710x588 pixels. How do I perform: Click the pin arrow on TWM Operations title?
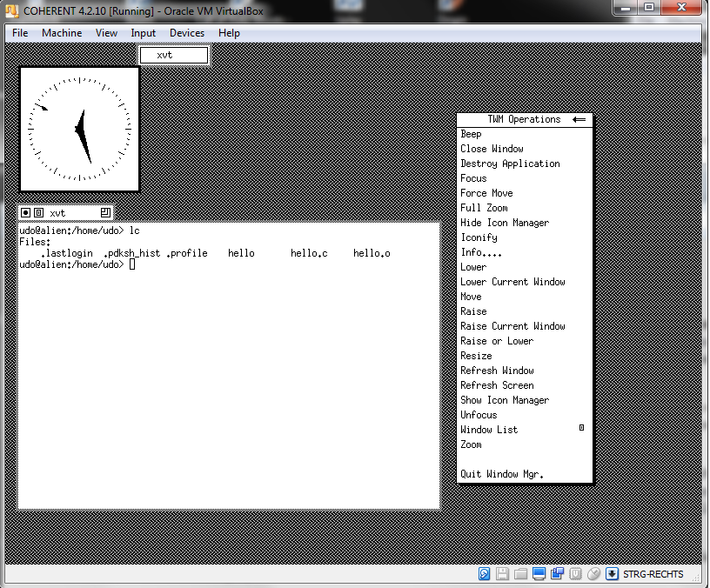tap(579, 120)
